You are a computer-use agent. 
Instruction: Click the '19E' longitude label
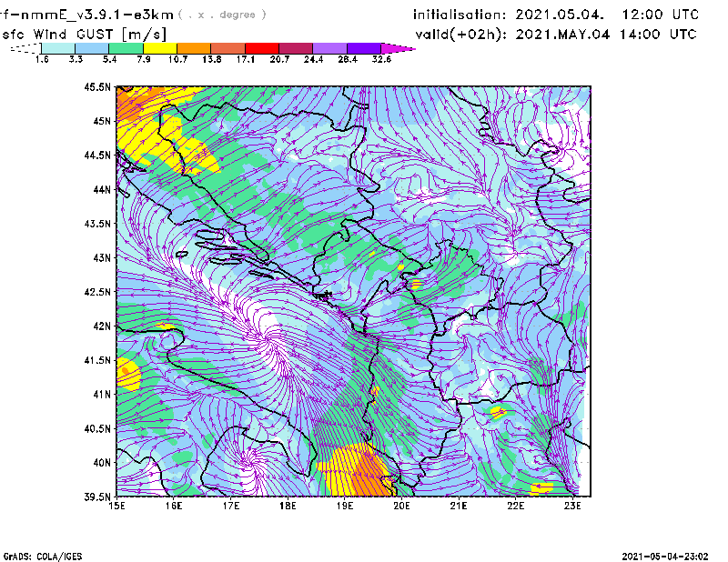pos(345,506)
